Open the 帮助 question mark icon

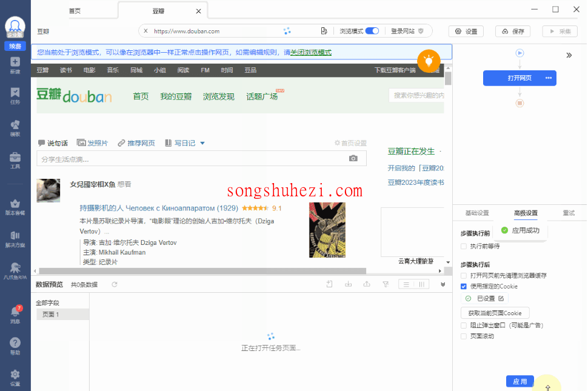15,346
